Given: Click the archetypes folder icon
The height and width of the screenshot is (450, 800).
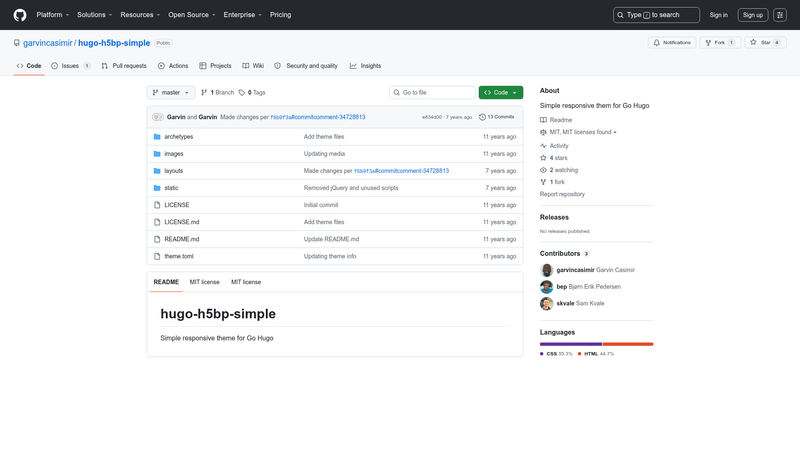Looking at the screenshot, I should coord(157,137).
